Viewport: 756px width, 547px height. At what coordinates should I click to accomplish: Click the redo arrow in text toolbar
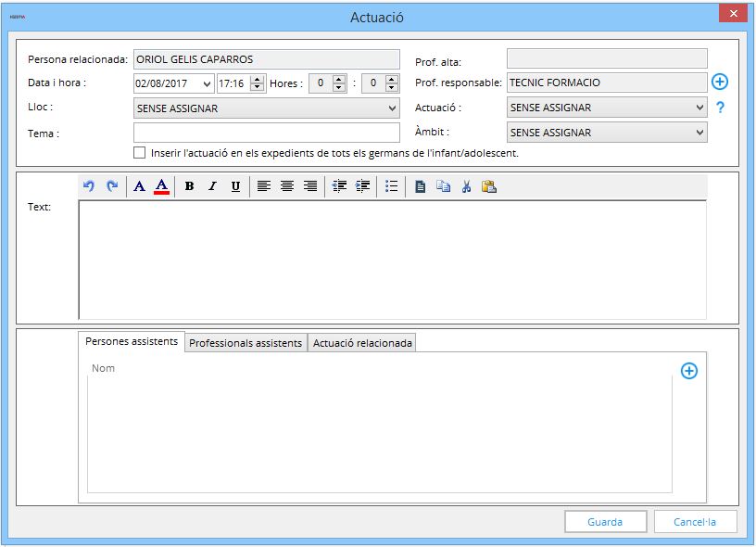pos(112,186)
